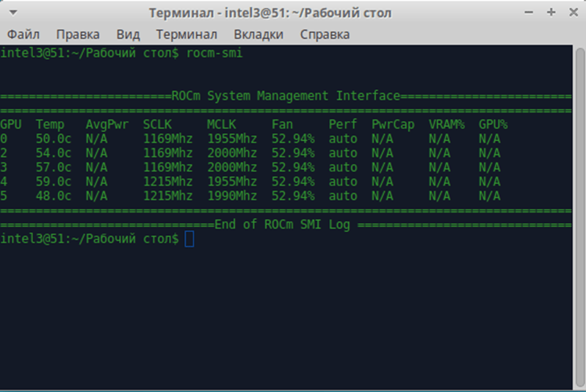The image size is (586, 392).
Task: Click the PwrCap column header
Action: tap(393, 125)
